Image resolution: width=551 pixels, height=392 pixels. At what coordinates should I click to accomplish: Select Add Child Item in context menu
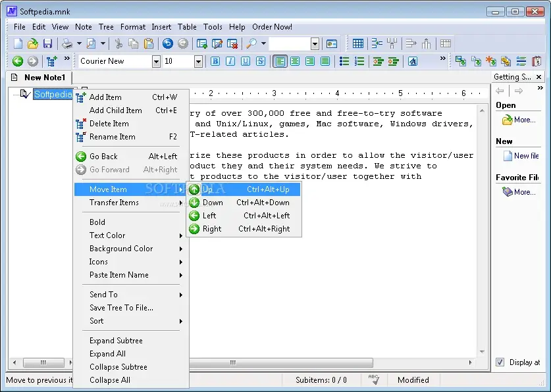(132, 110)
